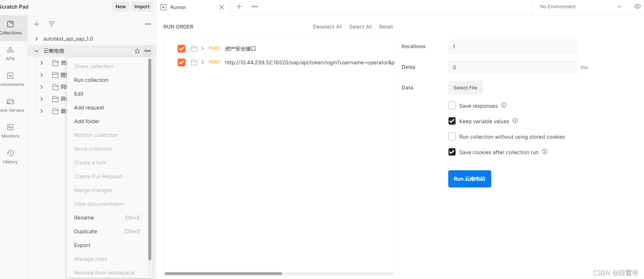The image size is (644, 279).
Task: Disable Keep variable values checkbox
Action: [452, 121]
